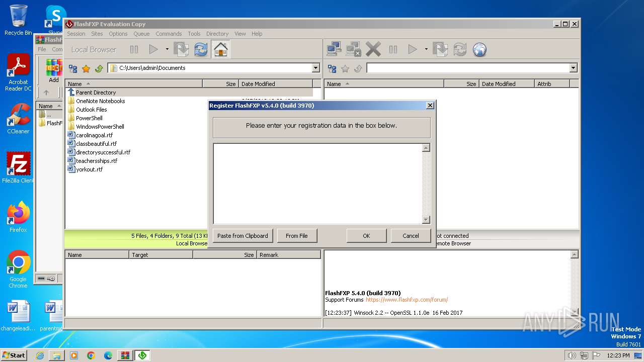Select the WindowsPowerShell folder

pyautogui.click(x=100, y=127)
